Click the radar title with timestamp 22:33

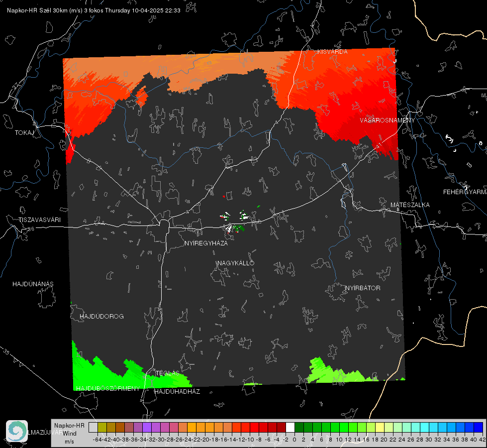pos(94,10)
